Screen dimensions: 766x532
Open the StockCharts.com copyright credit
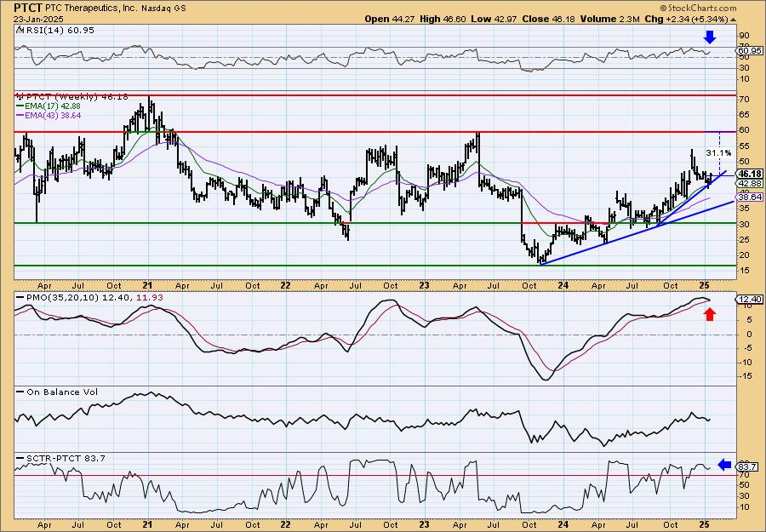point(698,9)
